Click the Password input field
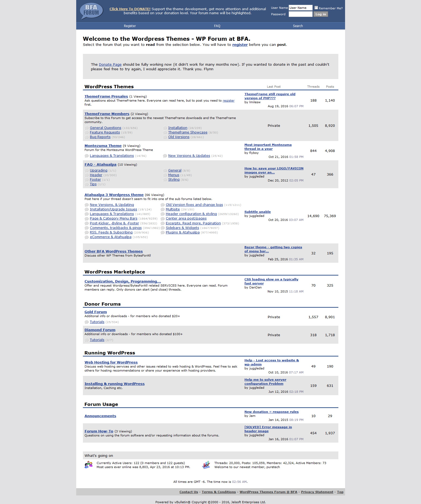This screenshot has width=421, height=504. (301, 14)
